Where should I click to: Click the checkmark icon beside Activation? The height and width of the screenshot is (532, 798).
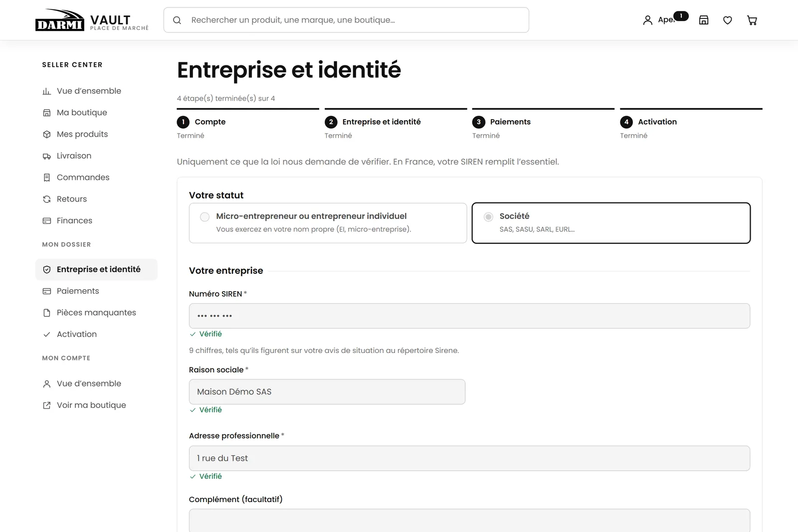pos(47,335)
